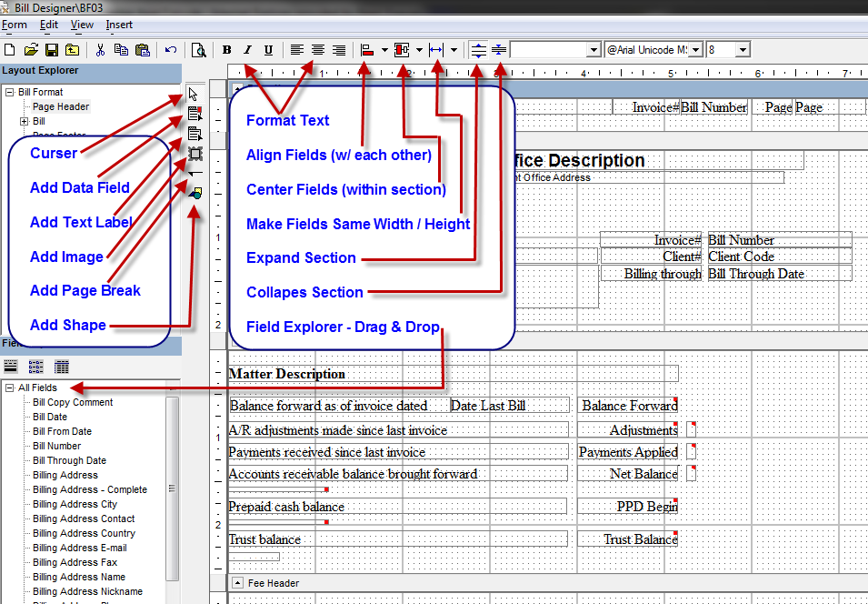Click the Print Preview toolbar icon

198,50
